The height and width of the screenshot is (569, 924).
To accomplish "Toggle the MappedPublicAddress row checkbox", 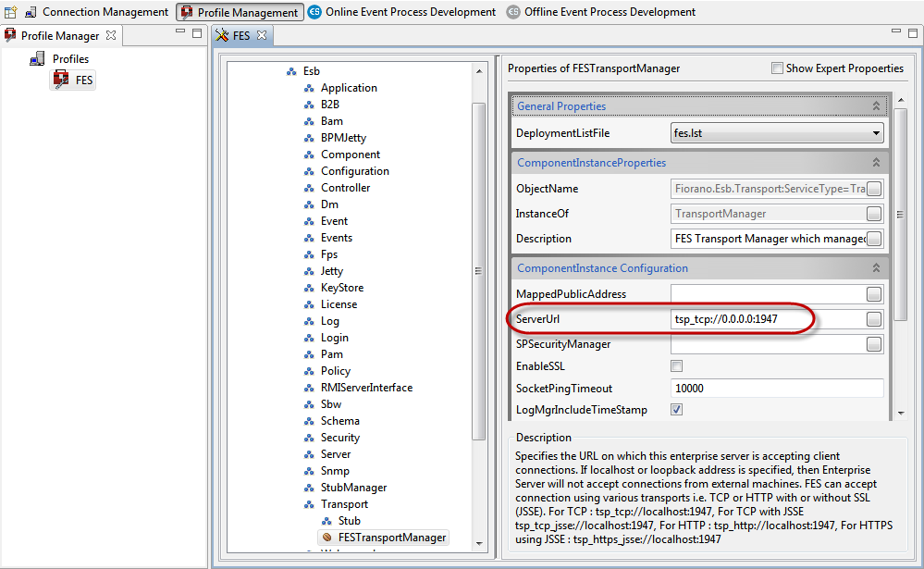I will pos(874,294).
